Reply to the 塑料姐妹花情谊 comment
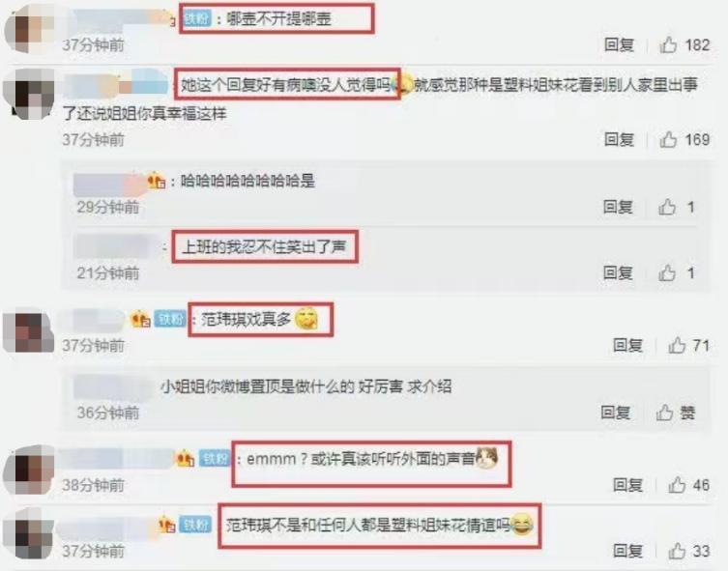728x571 pixels. pyautogui.click(x=628, y=551)
